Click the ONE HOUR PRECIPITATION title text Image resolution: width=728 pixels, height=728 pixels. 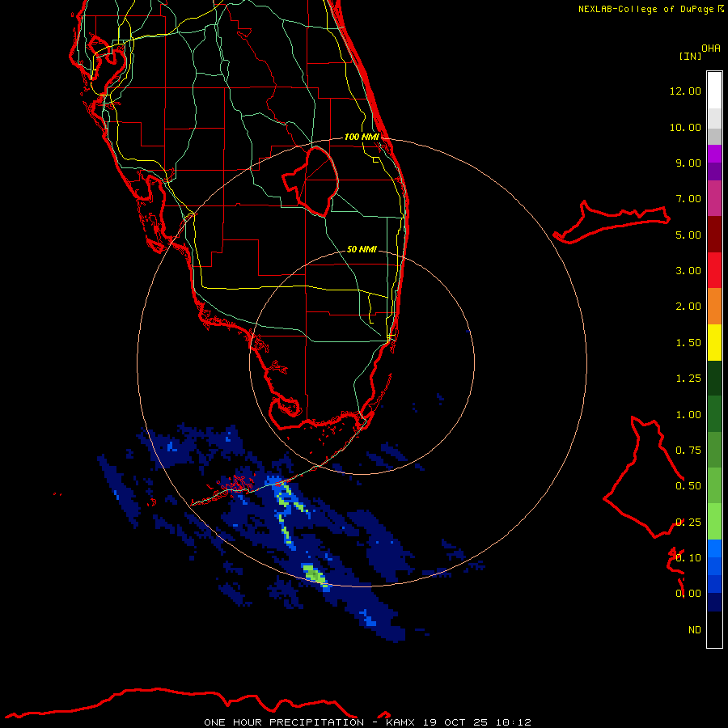pos(284,722)
